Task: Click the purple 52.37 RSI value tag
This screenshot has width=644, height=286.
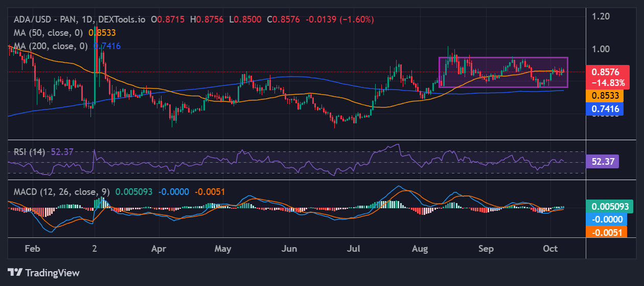Action: pos(602,162)
